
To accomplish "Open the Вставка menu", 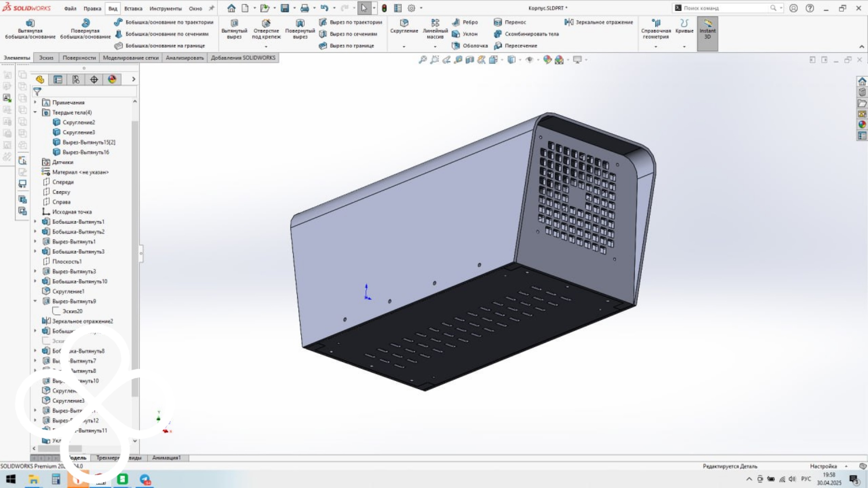I will 133,8.
